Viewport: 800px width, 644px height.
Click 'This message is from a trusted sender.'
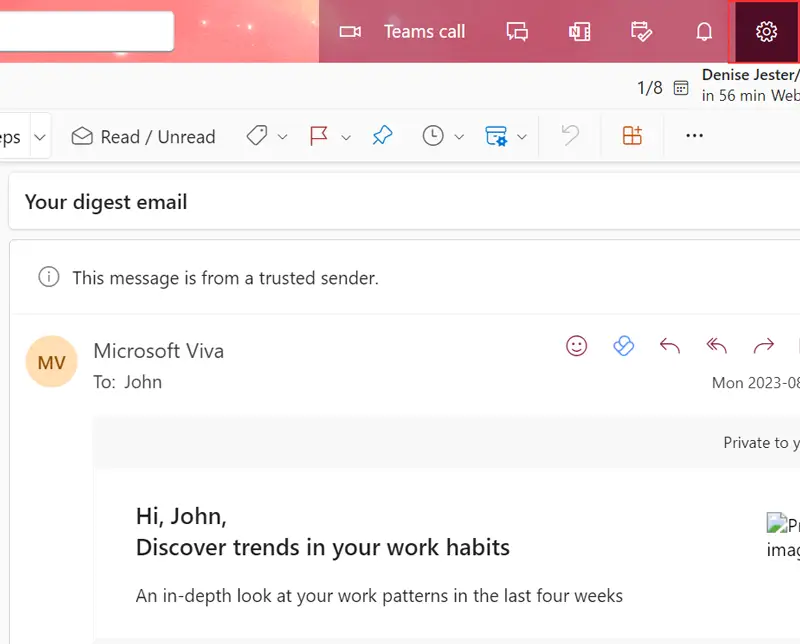tap(226, 278)
